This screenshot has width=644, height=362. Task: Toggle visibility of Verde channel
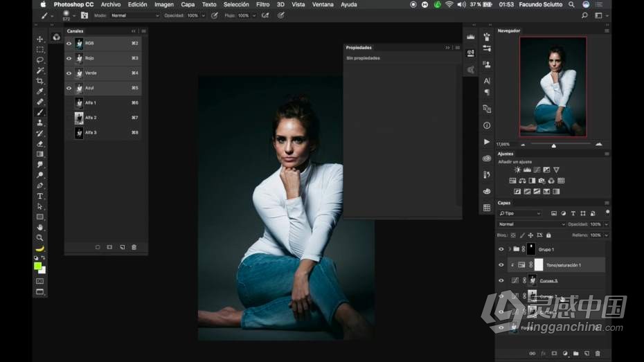tap(69, 73)
